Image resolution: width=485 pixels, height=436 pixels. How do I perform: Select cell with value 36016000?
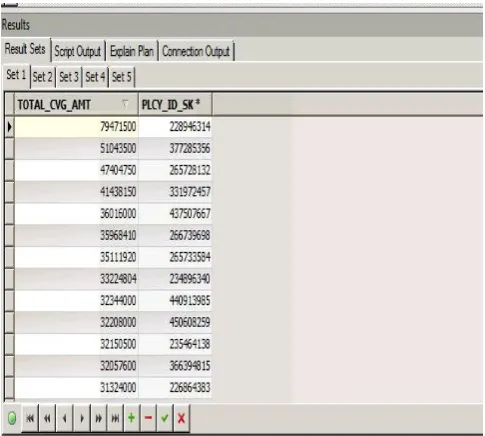(x=76, y=213)
